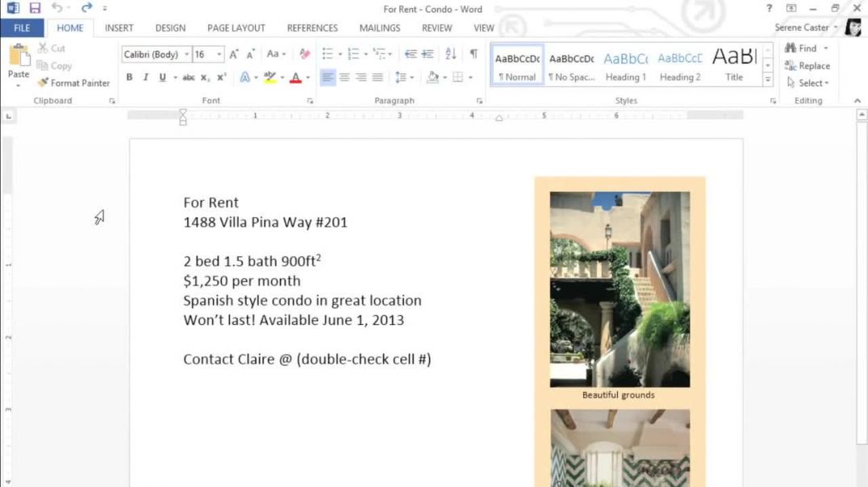Apply the Heading 1 style
The height and width of the screenshot is (487, 868).
(625, 65)
